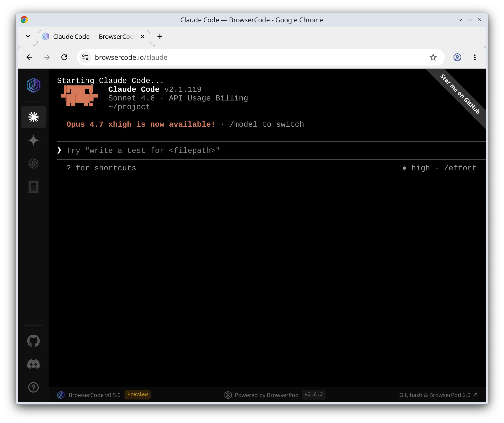Screen dimensions: 504x423
Task: Open a new tab with plus button
Action: [160, 36]
